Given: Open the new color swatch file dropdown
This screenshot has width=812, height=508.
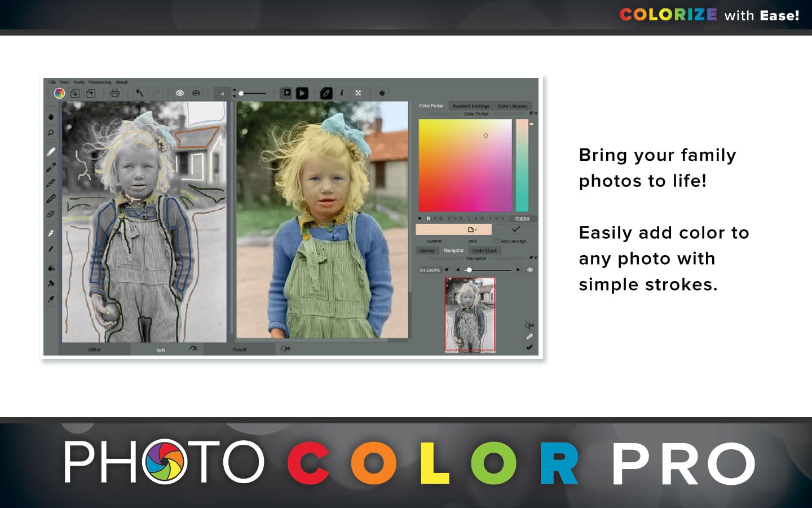Looking at the screenshot, I should (x=472, y=230).
